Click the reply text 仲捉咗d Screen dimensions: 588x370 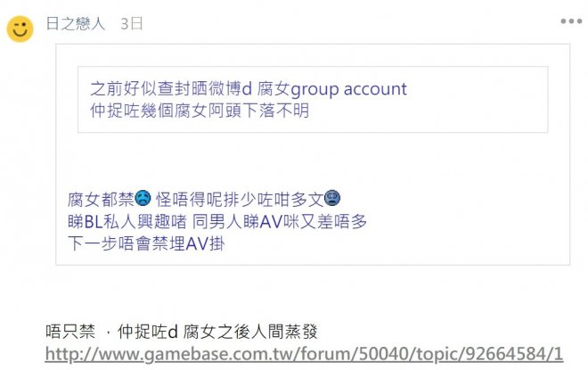click(147, 332)
